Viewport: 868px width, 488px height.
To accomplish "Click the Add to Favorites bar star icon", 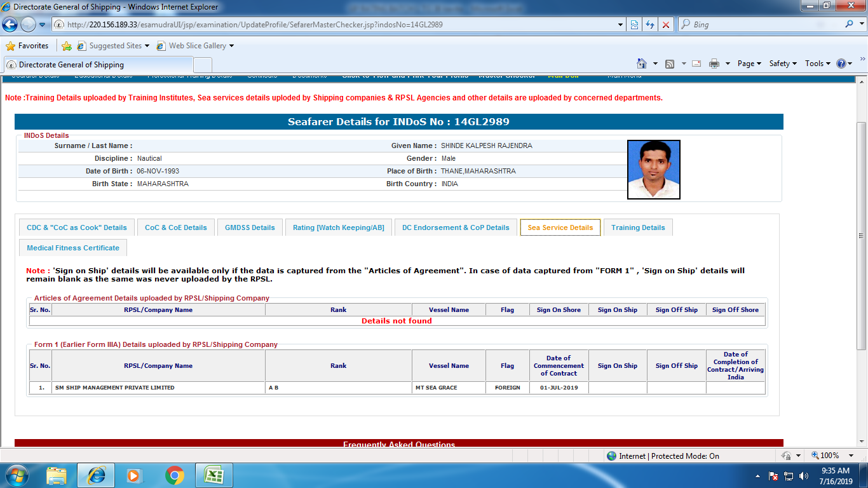I will point(67,46).
